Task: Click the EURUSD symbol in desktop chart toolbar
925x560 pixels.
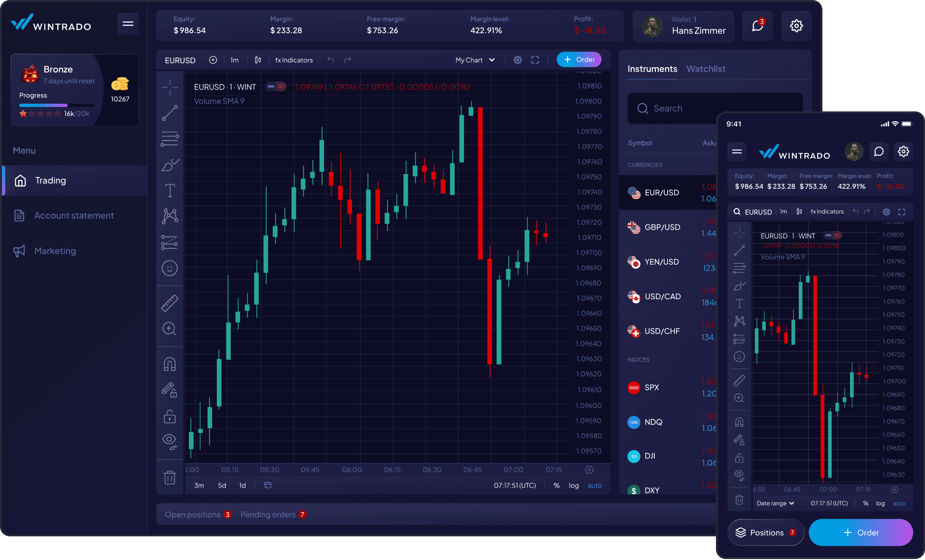Action: (x=180, y=60)
